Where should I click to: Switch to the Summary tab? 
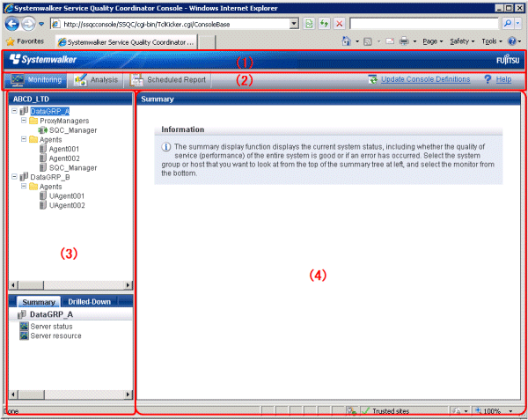[39, 302]
